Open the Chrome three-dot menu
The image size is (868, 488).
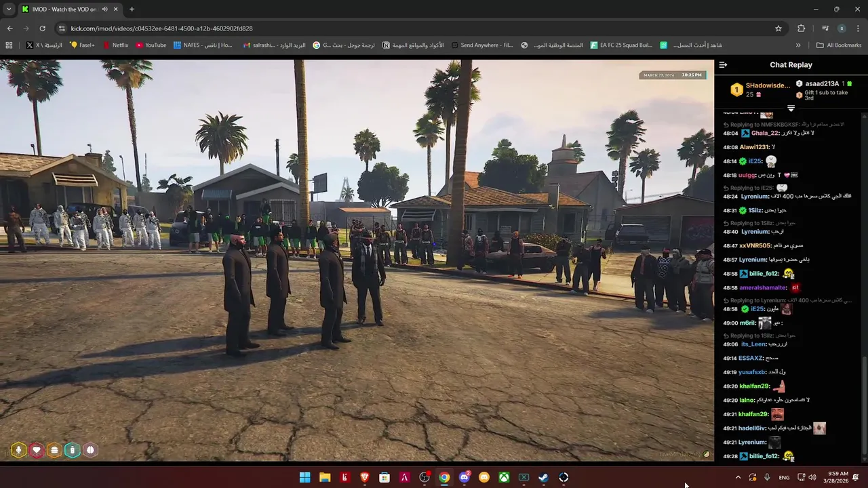pos(858,28)
